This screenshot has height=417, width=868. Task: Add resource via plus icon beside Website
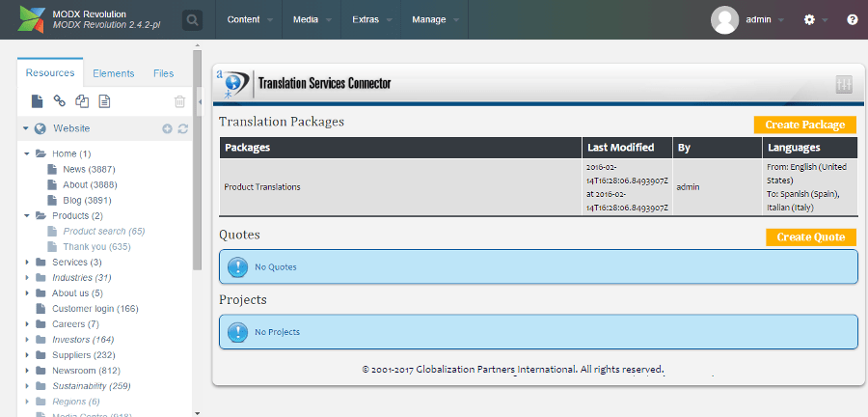coord(167,128)
